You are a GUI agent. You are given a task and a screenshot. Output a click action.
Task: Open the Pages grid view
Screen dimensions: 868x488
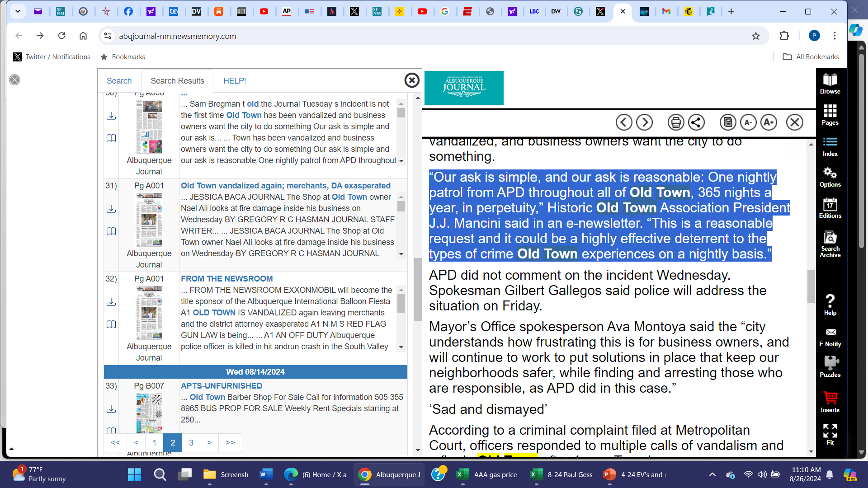(x=830, y=115)
